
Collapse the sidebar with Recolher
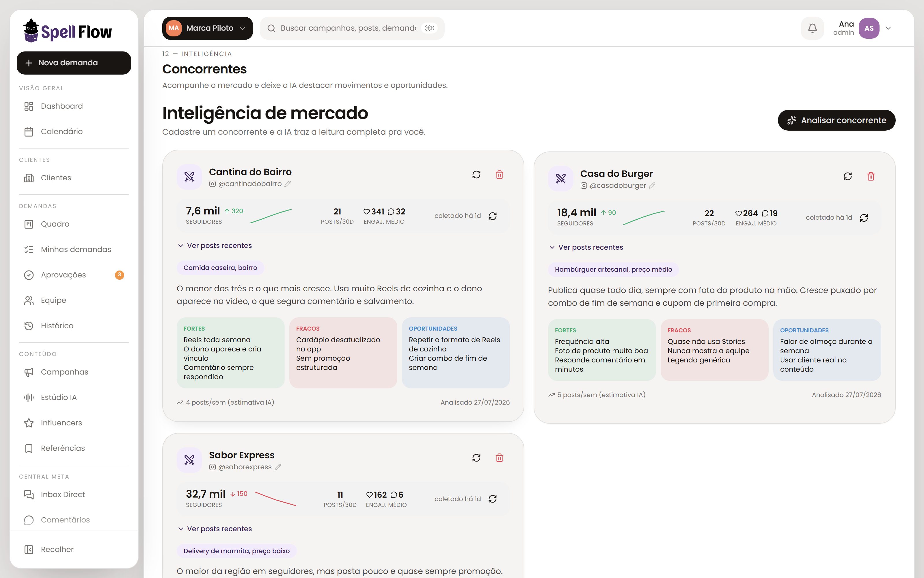tap(74, 549)
